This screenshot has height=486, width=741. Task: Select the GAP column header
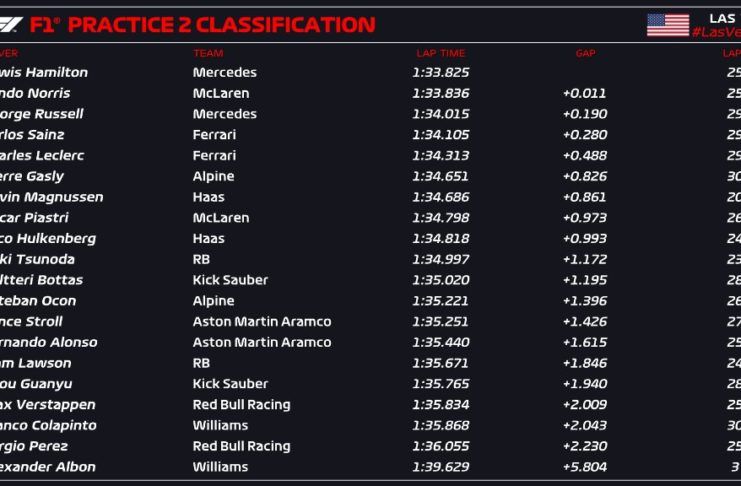tap(585, 53)
